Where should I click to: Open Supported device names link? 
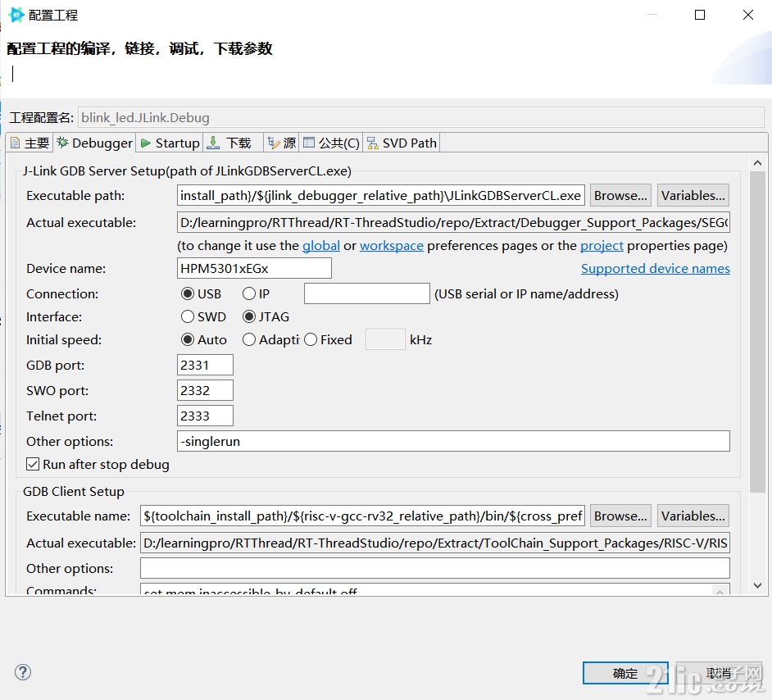click(656, 268)
